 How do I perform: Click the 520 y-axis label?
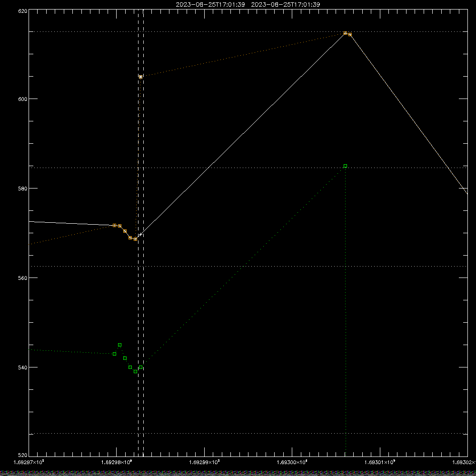click(23, 456)
